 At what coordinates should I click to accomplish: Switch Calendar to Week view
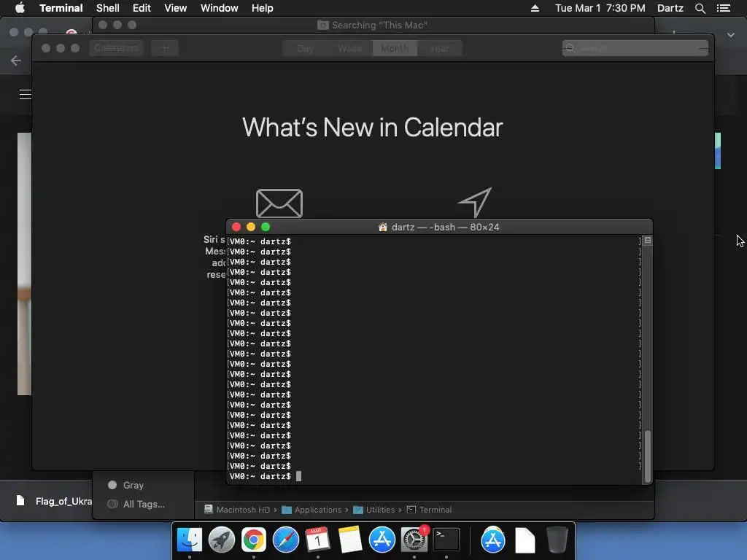tap(349, 49)
